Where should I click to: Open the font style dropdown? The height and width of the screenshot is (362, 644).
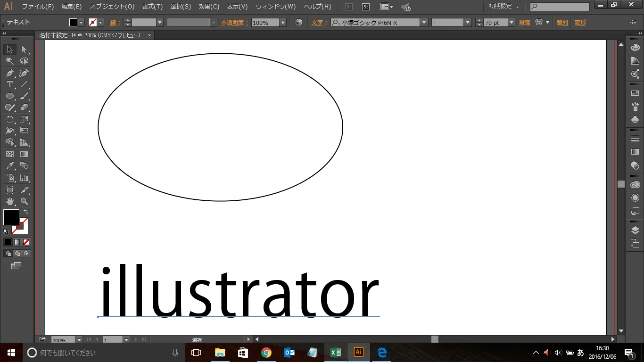[468, 23]
